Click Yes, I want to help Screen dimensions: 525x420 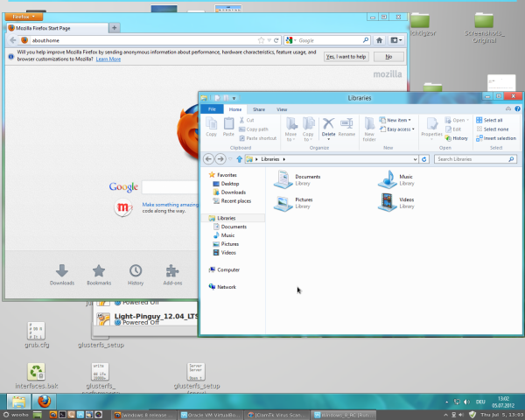pos(346,57)
